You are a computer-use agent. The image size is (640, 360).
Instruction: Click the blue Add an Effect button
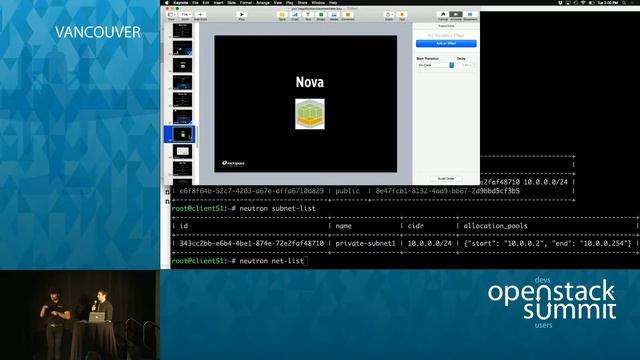[x=446, y=43]
